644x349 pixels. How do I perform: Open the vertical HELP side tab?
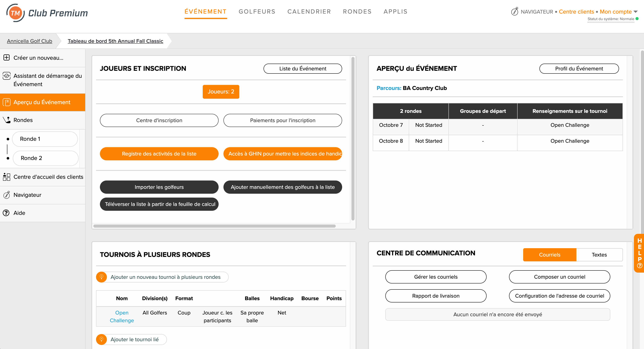click(x=639, y=253)
